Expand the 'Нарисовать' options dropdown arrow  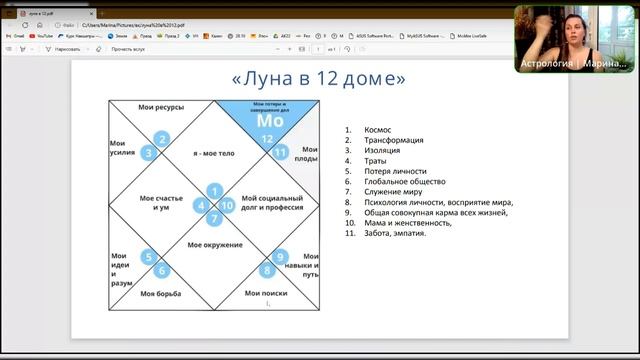pos(87,49)
